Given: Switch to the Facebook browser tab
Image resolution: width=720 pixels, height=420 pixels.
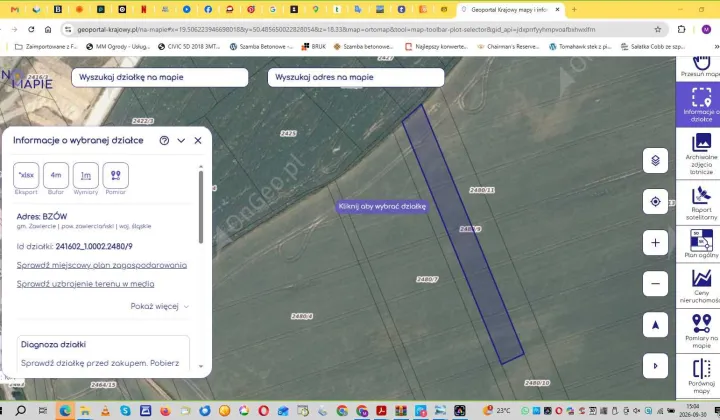Looking at the screenshot, I should tap(208, 9).
